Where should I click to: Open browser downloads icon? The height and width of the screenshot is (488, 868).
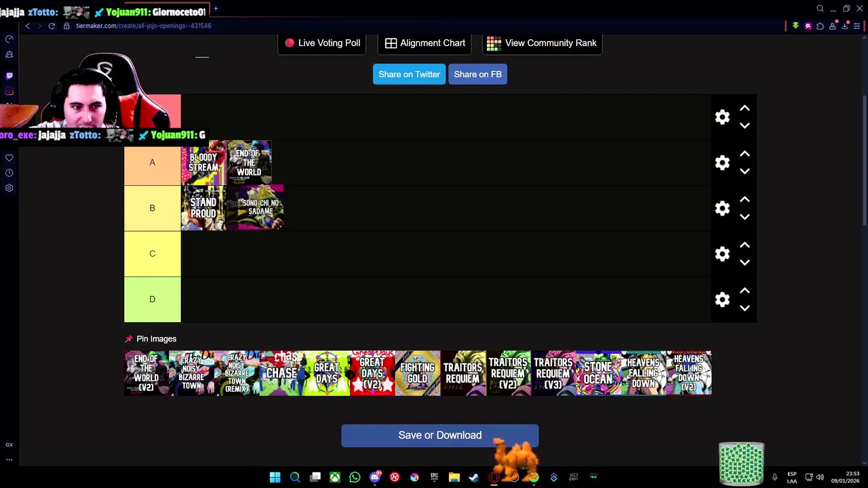tap(845, 26)
